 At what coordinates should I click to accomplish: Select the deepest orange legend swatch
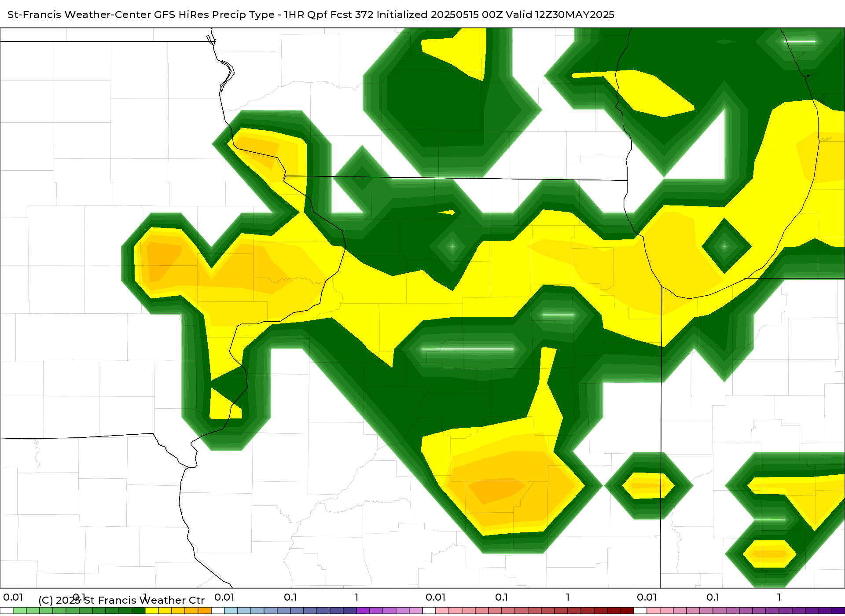[x=205, y=611]
